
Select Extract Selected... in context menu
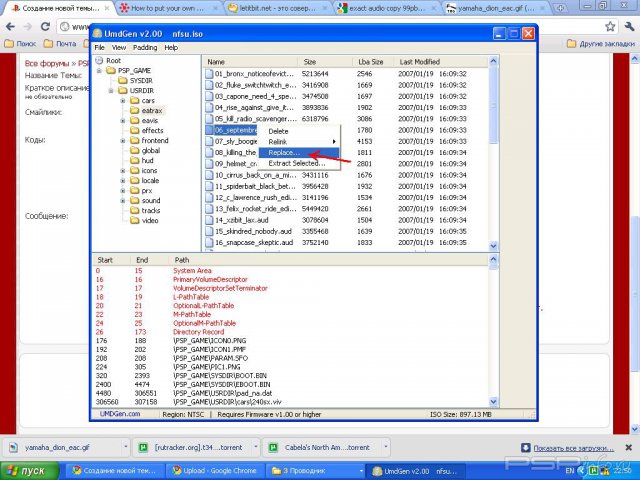coord(296,163)
